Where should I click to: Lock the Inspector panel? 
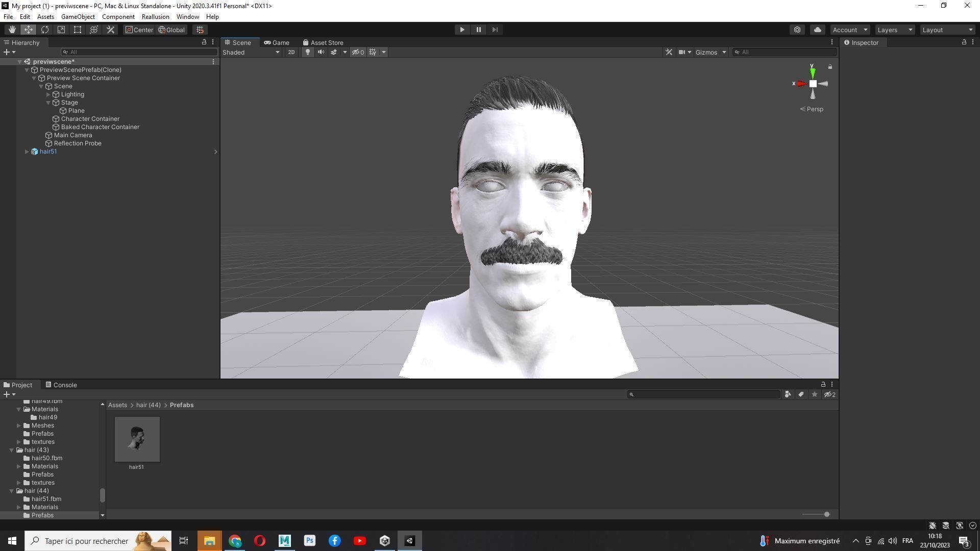tap(964, 42)
